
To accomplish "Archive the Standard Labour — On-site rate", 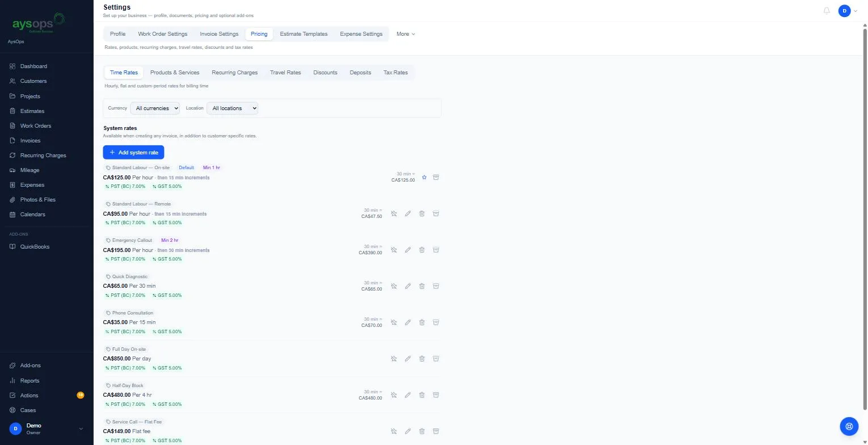I will tap(436, 177).
